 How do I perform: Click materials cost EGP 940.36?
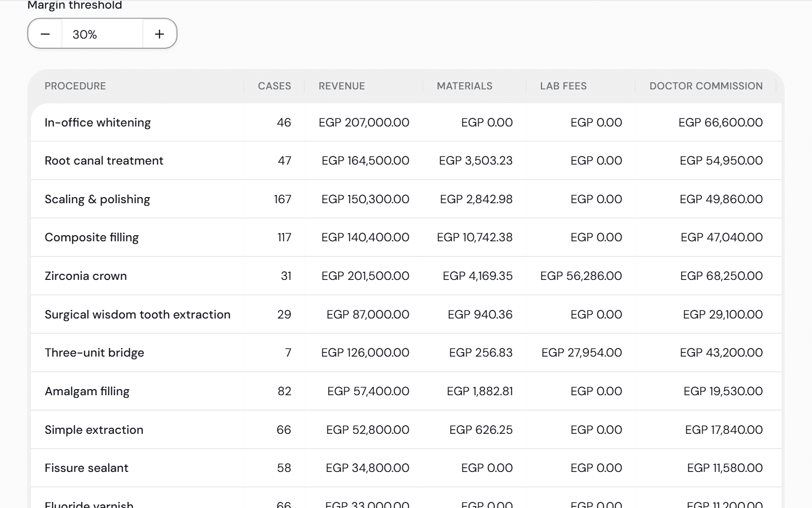tap(480, 314)
